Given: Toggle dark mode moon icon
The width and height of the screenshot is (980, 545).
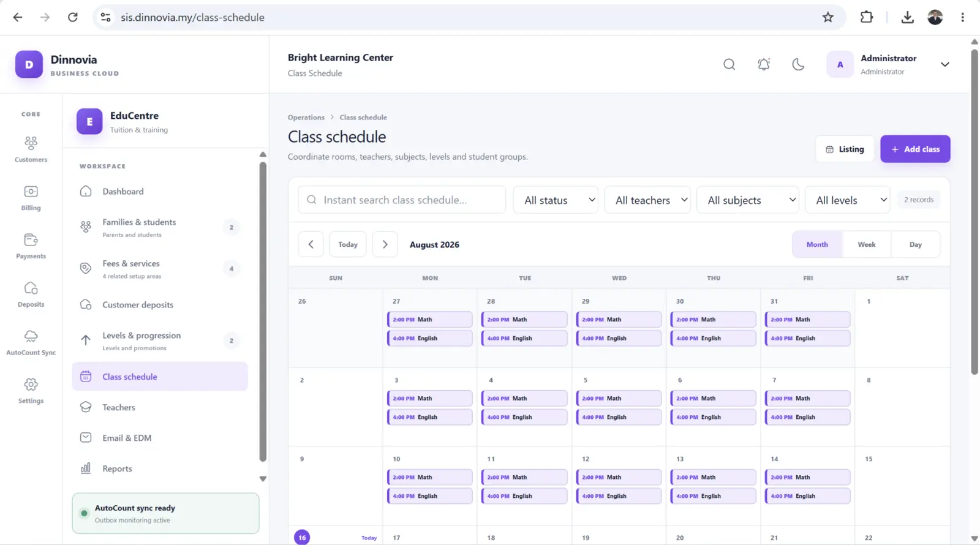Looking at the screenshot, I should [798, 64].
